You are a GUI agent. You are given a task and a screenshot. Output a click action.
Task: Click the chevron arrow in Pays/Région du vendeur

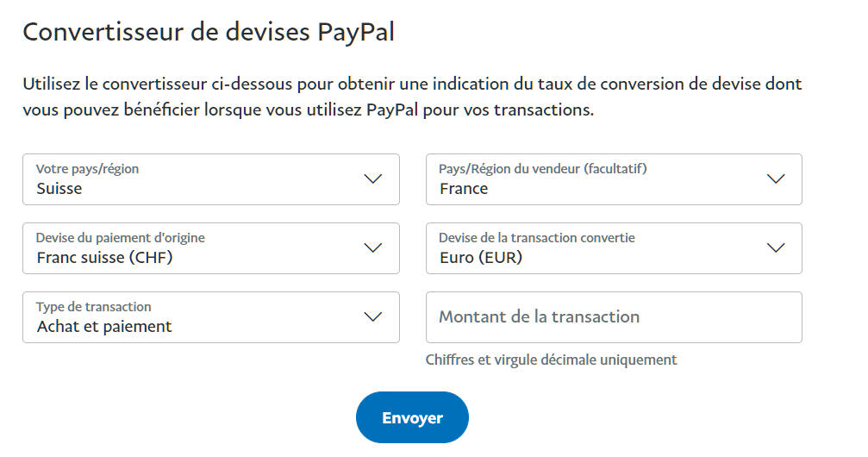tap(776, 179)
